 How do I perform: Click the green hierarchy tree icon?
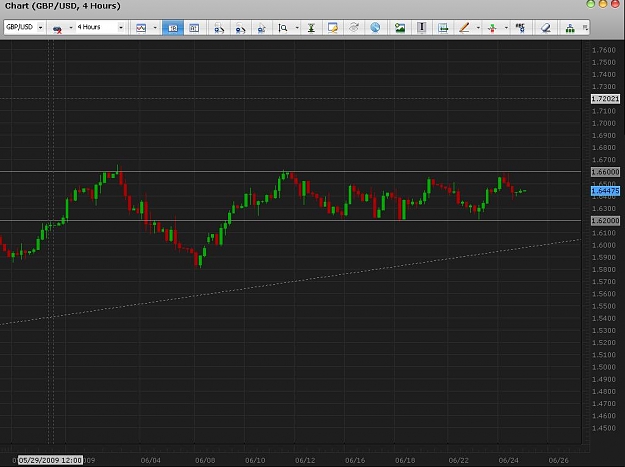click(570, 28)
